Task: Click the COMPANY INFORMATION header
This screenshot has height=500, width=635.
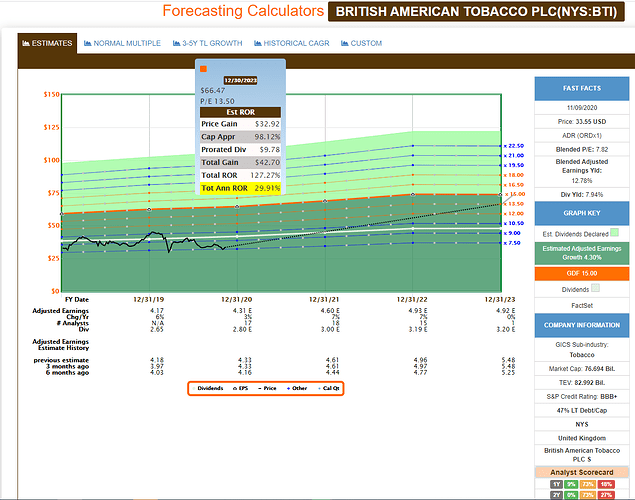Action: [x=582, y=325]
